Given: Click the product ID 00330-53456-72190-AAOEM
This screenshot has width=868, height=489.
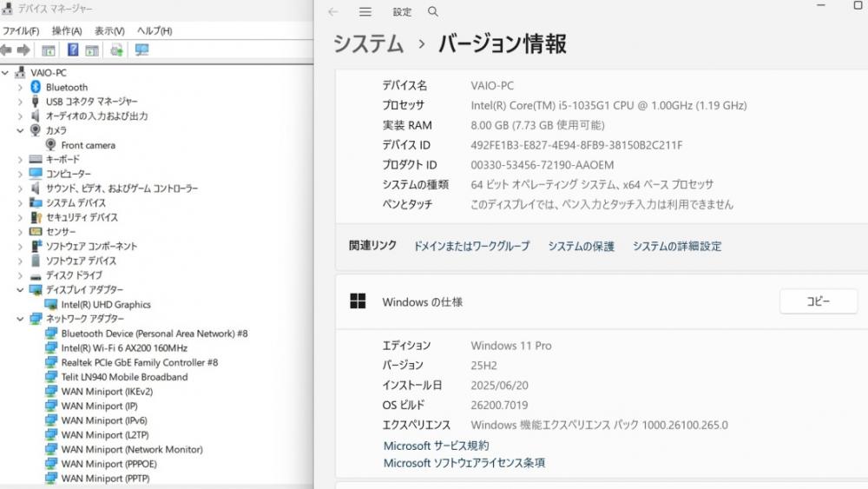Looking at the screenshot, I should tap(542, 165).
